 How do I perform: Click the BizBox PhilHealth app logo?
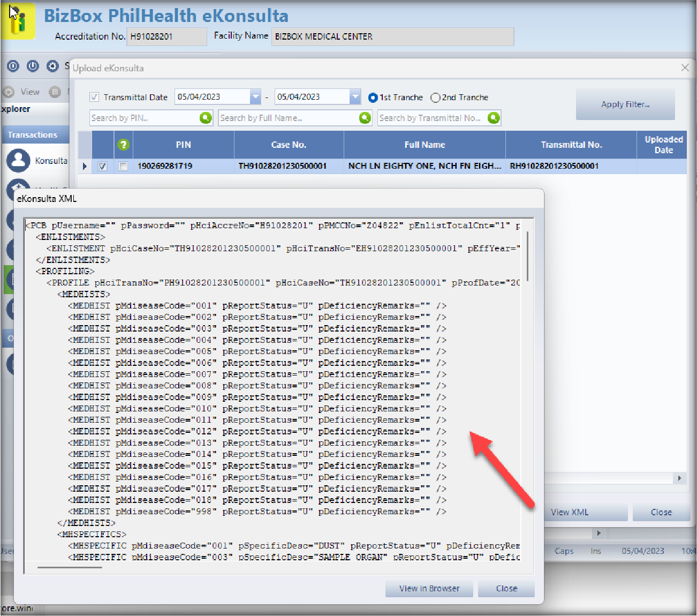click(18, 21)
